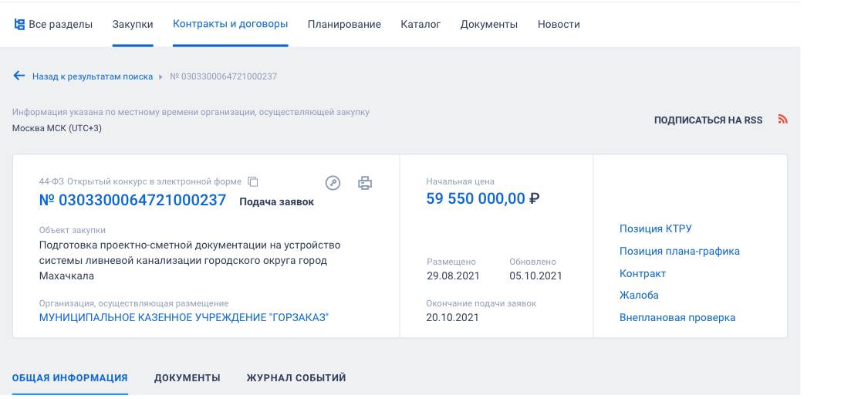Open МУНИЦИПАЛЬНОЕ КАЗЕННОЕ УЧРЕЖДЕНИЕ "ГОРЗАКАЗ" link
Viewport: 868px width, 399px height.
184,318
